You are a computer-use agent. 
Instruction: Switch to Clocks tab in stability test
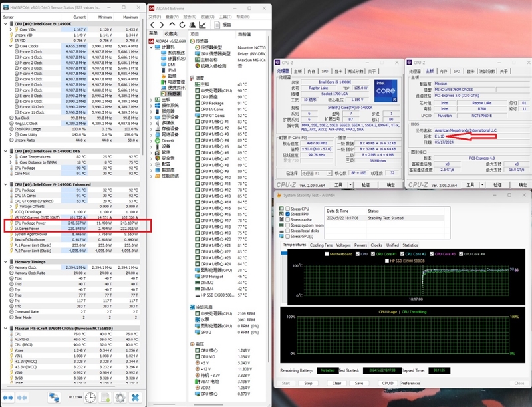tap(376, 245)
